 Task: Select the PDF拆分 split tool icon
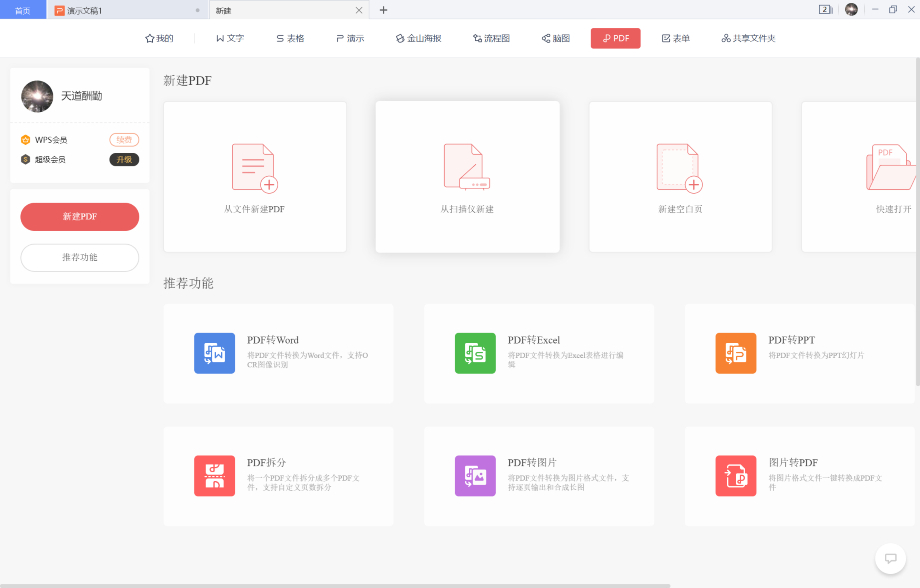pyautogui.click(x=214, y=476)
